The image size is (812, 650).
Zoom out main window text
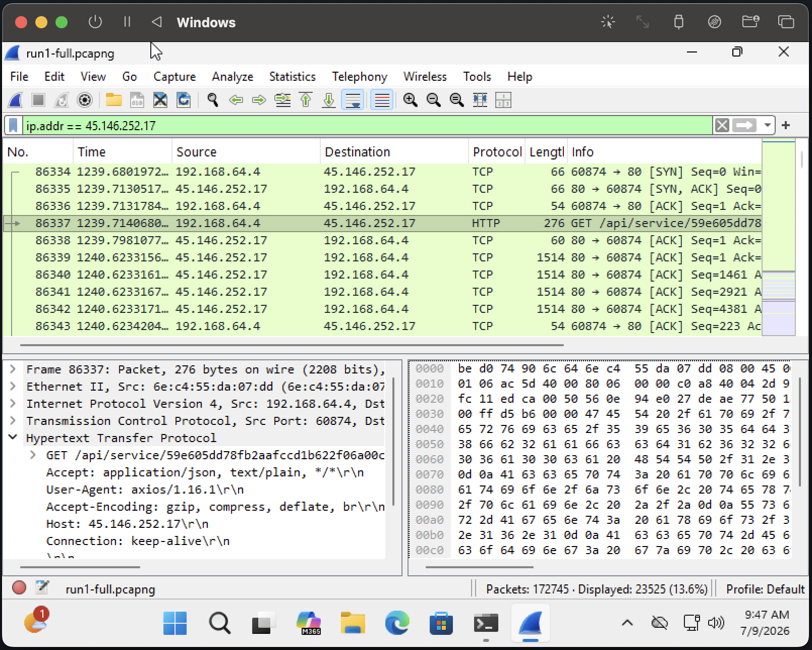[434, 100]
